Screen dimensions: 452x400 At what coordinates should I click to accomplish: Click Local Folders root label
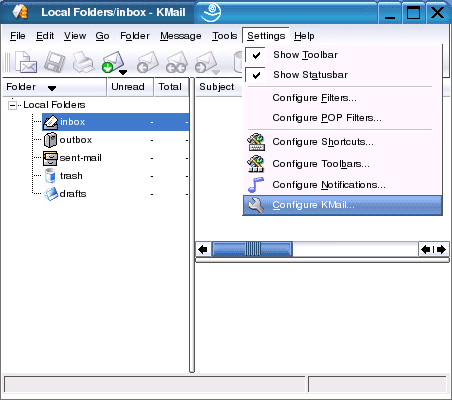[54, 105]
